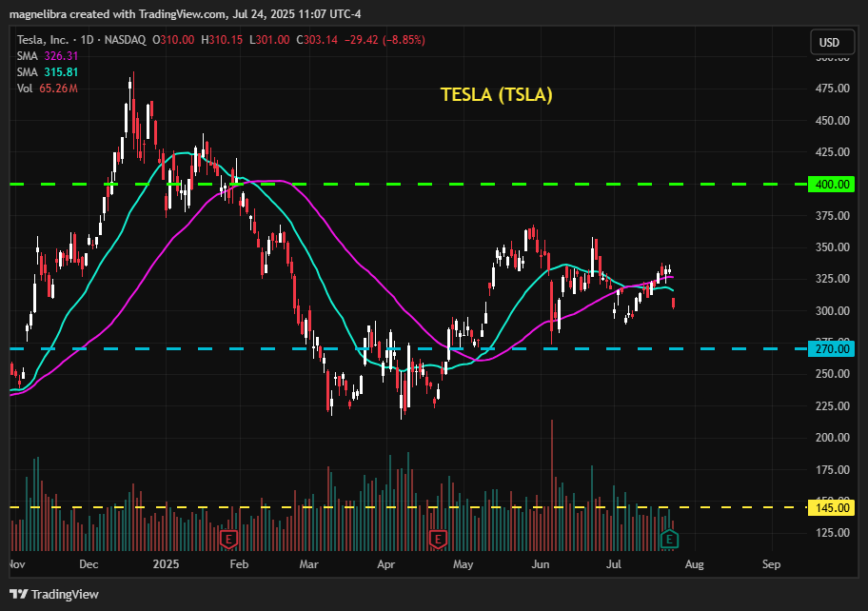Click the cyan SMA 315.81 legend
The height and width of the screenshot is (611, 868).
pyautogui.click(x=47, y=72)
